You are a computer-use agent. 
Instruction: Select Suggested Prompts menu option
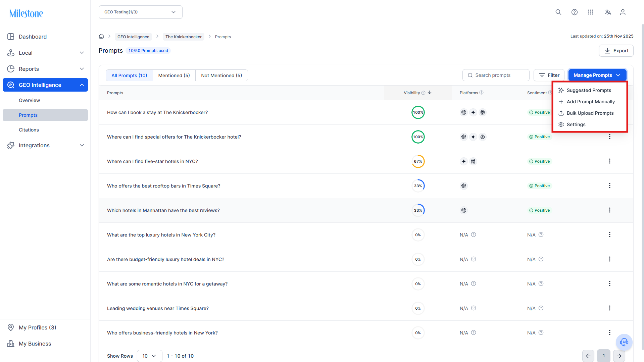coord(590,90)
